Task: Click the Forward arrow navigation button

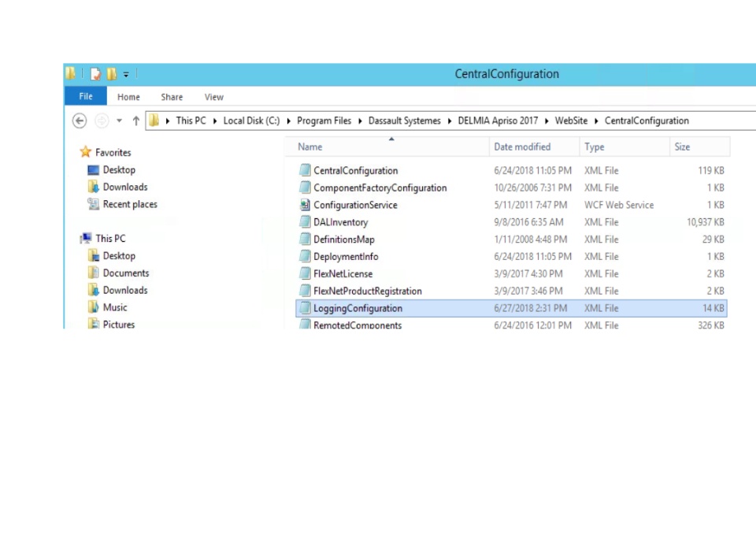Action: pyautogui.click(x=102, y=121)
